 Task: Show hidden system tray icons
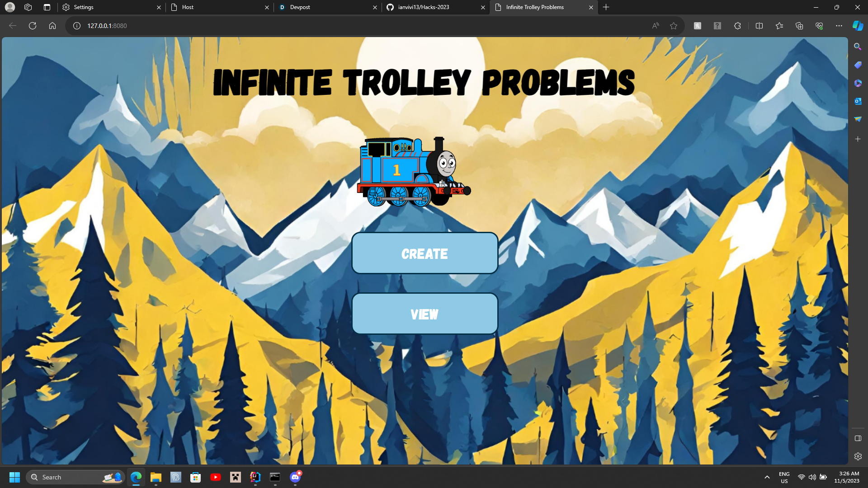click(767, 477)
